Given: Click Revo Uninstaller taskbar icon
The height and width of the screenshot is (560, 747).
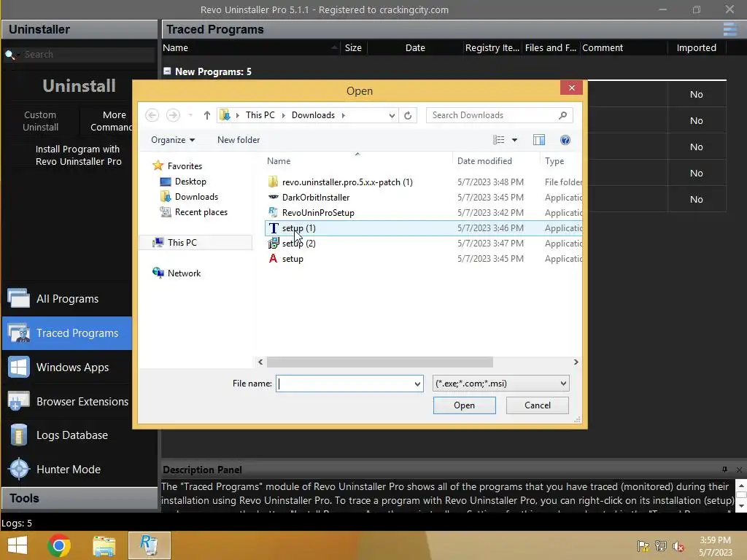Looking at the screenshot, I should [149, 545].
